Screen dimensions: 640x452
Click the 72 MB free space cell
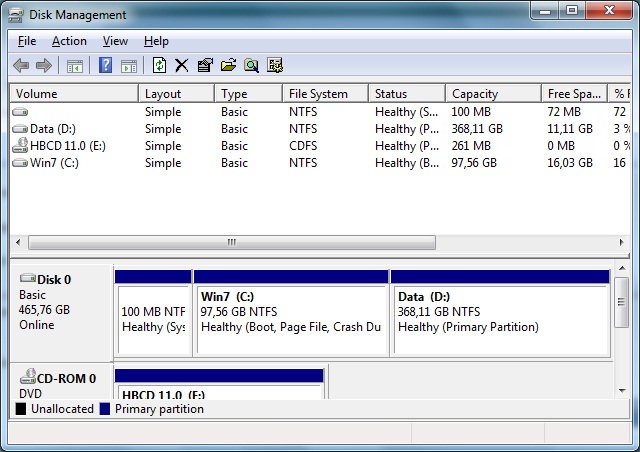click(x=564, y=112)
